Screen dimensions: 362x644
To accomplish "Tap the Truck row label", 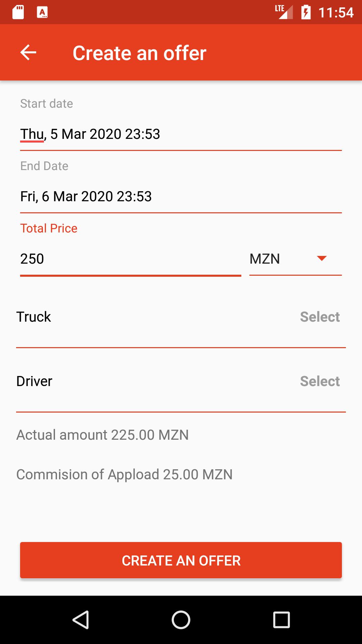I will [34, 317].
